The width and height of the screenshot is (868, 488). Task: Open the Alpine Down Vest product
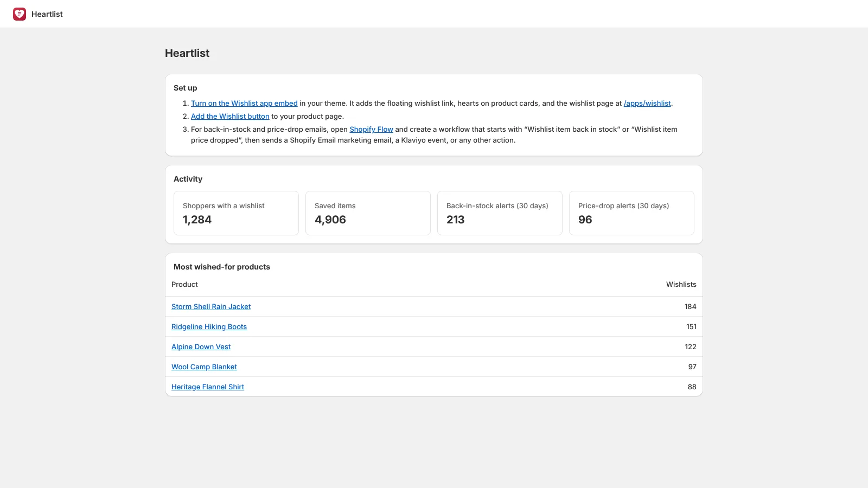click(201, 347)
